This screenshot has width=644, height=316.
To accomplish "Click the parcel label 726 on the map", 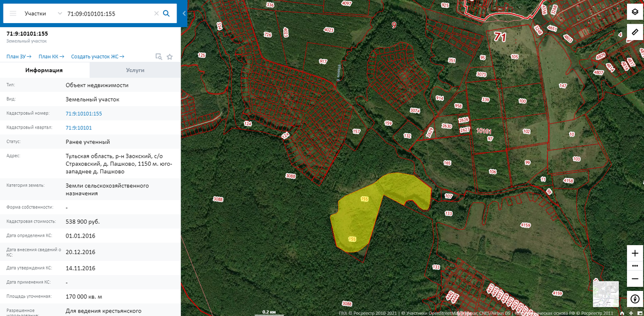I will click(268, 35).
